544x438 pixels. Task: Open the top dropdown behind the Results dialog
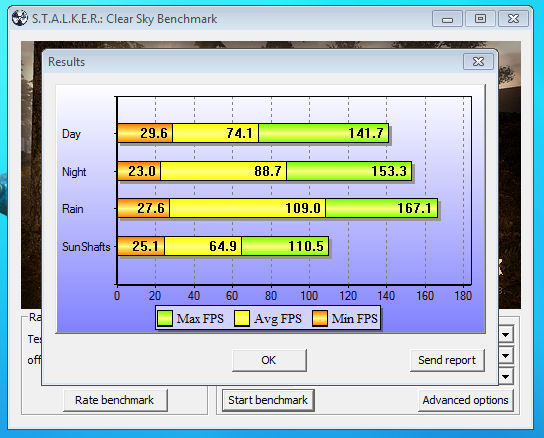pyautogui.click(x=506, y=335)
